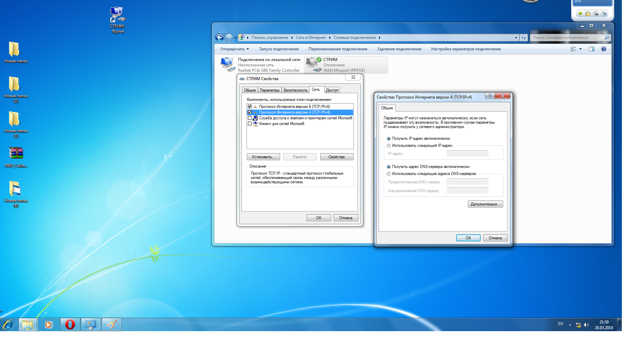Refresh the Network Connections address bar
This screenshot has height=362, width=644.
[x=524, y=38]
